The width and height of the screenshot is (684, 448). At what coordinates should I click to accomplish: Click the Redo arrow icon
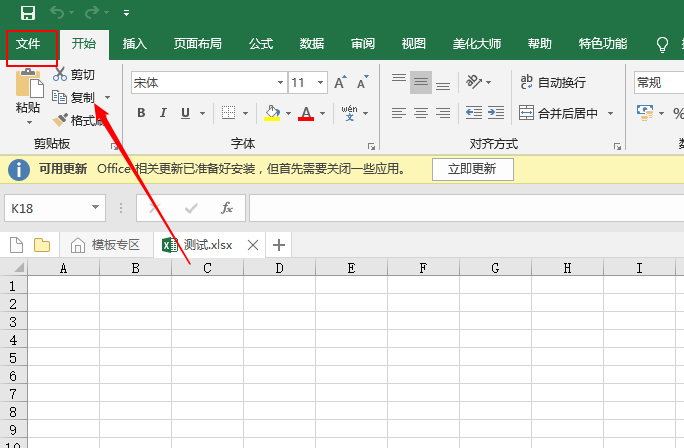[92, 12]
